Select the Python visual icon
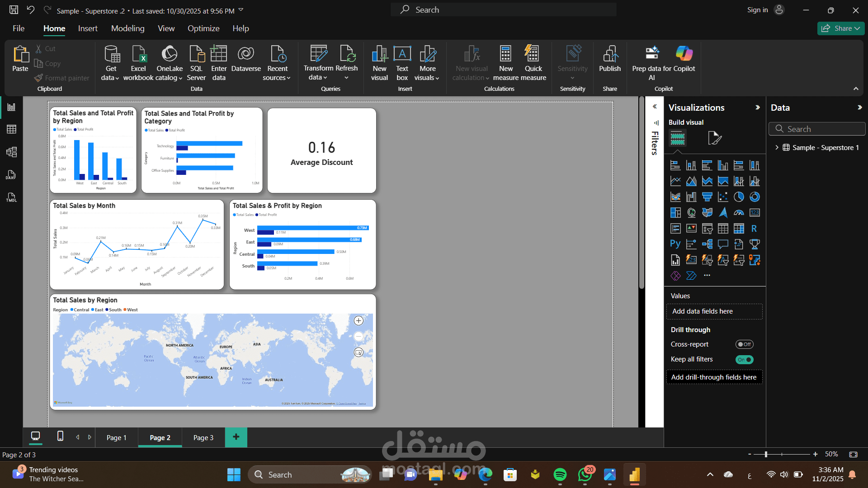Image resolution: width=868 pixels, height=488 pixels. click(x=675, y=244)
